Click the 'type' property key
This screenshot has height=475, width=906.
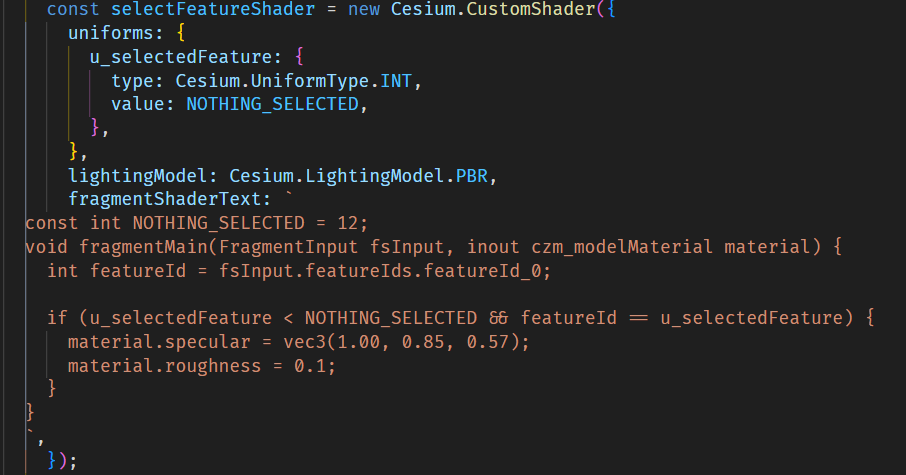tap(132, 81)
